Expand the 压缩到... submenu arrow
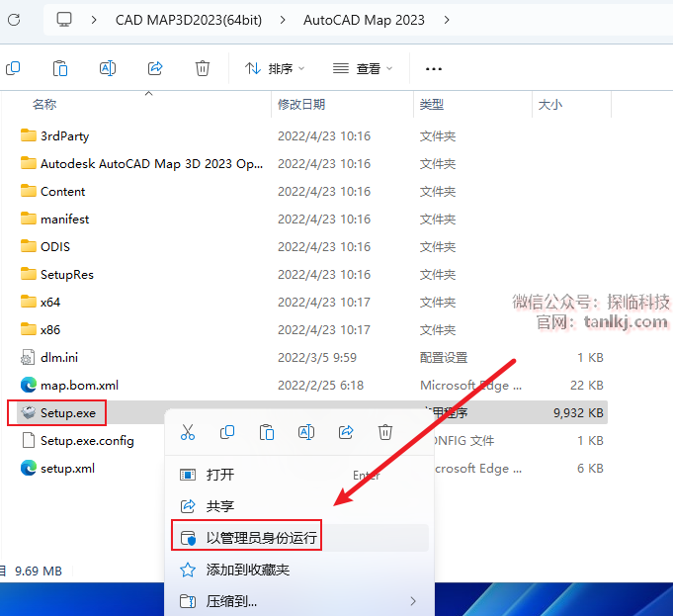 click(413, 601)
